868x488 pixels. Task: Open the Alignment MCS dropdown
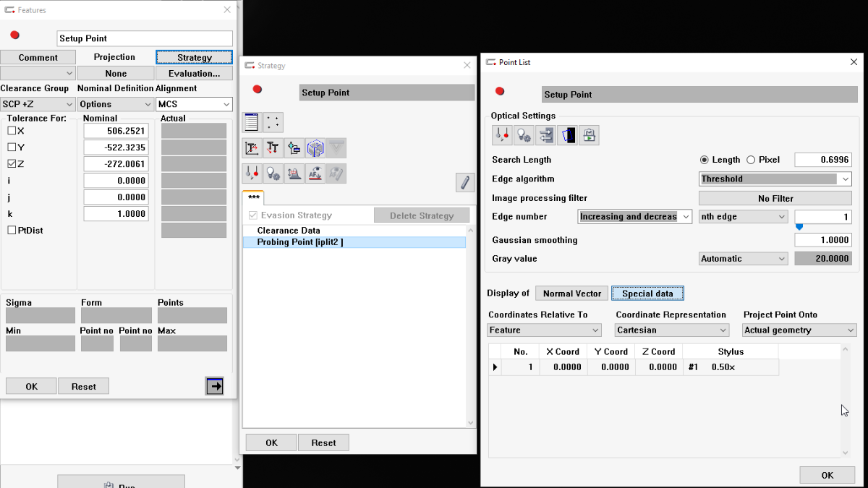194,104
